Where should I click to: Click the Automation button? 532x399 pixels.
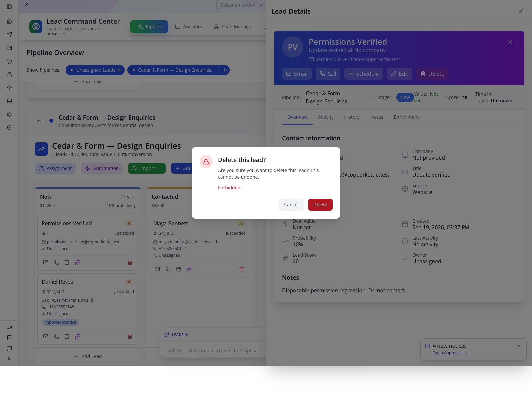102,168
